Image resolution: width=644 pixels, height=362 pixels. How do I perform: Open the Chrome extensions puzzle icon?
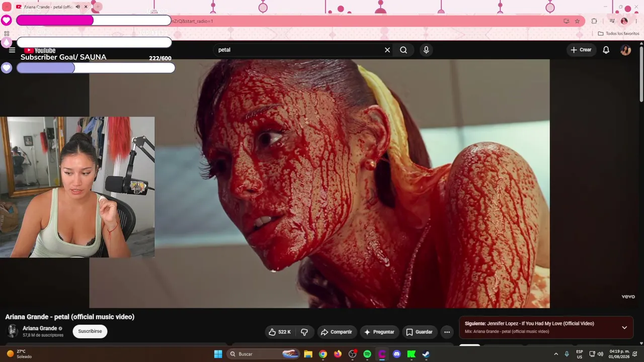[x=594, y=21]
